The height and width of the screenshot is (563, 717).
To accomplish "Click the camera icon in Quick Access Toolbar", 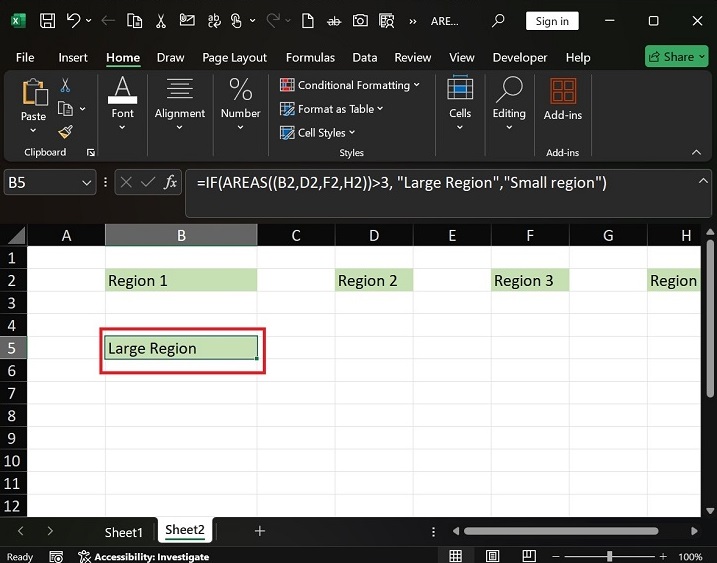I will [359, 21].
